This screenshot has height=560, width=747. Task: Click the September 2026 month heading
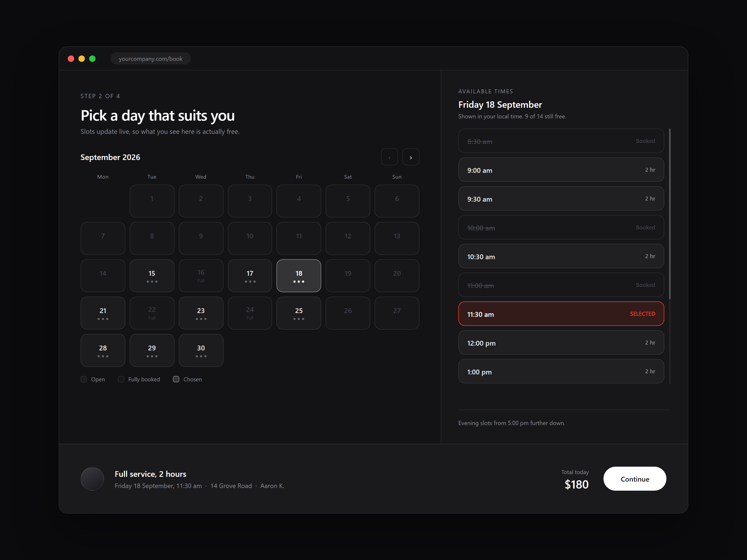110,157
